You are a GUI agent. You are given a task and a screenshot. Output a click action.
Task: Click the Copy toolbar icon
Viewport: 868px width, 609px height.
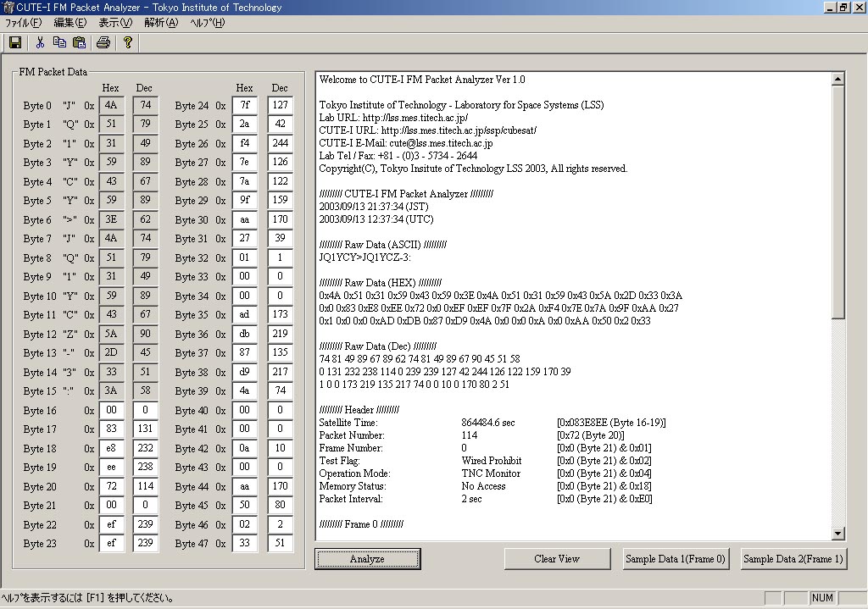click(x=59, y=42)
